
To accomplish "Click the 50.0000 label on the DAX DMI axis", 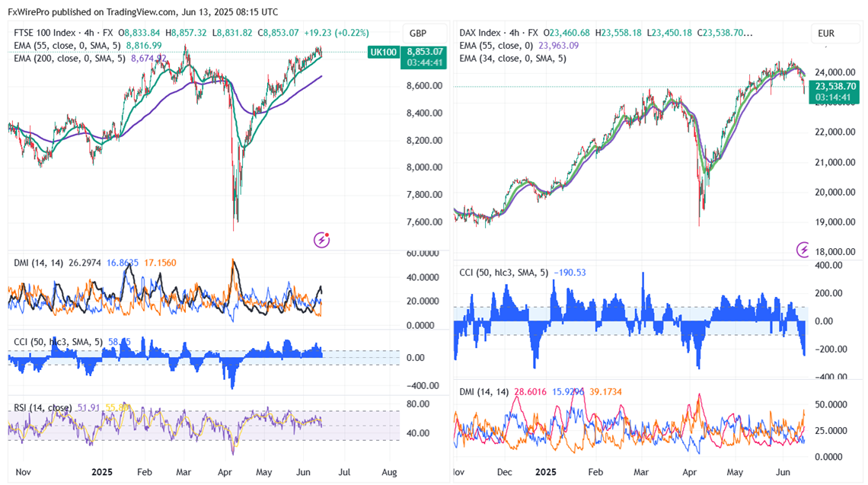I will [831, 404].
